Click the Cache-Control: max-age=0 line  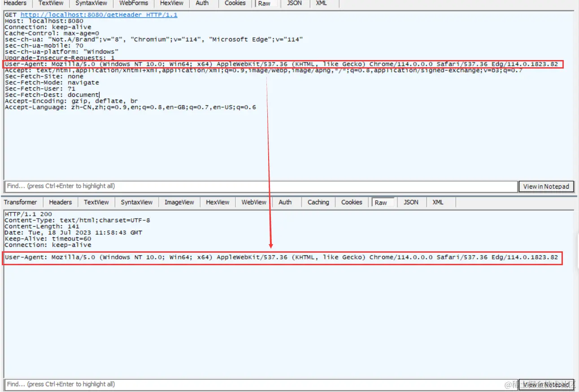(52, 34)
